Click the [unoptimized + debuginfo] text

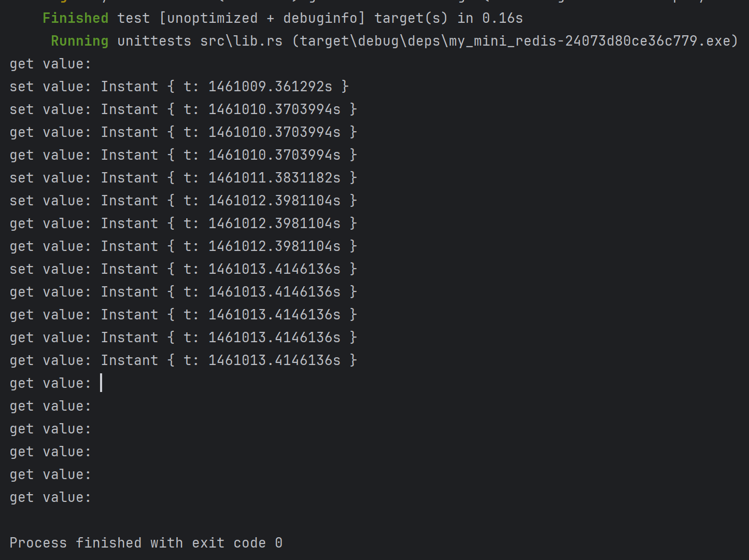point(262,18)
